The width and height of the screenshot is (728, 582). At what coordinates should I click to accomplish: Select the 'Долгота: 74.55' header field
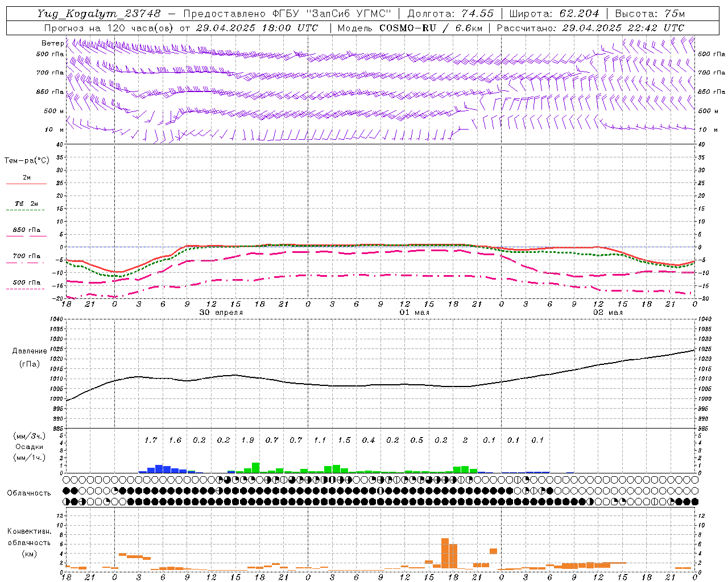[x=451, y=14]
